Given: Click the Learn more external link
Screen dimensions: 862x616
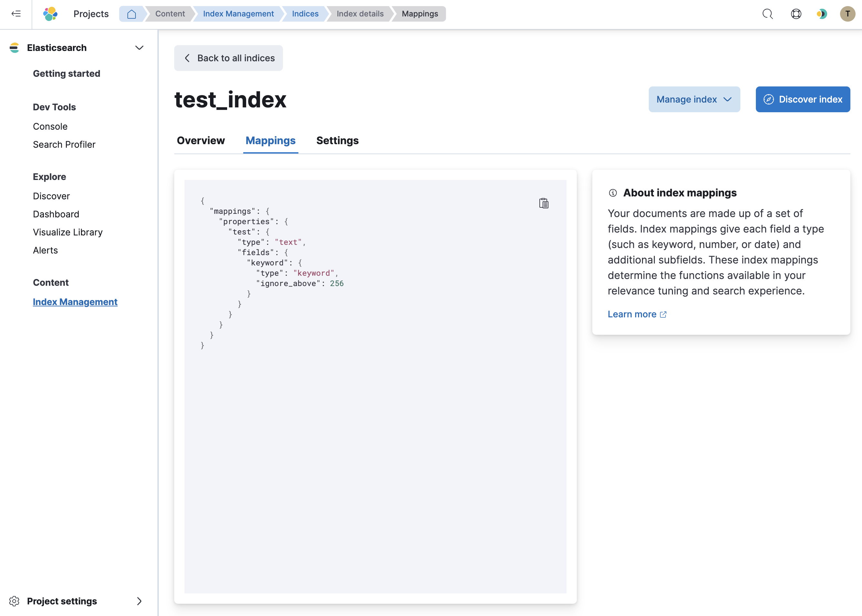Looking at the screenshot, I should tap(637, 314).
